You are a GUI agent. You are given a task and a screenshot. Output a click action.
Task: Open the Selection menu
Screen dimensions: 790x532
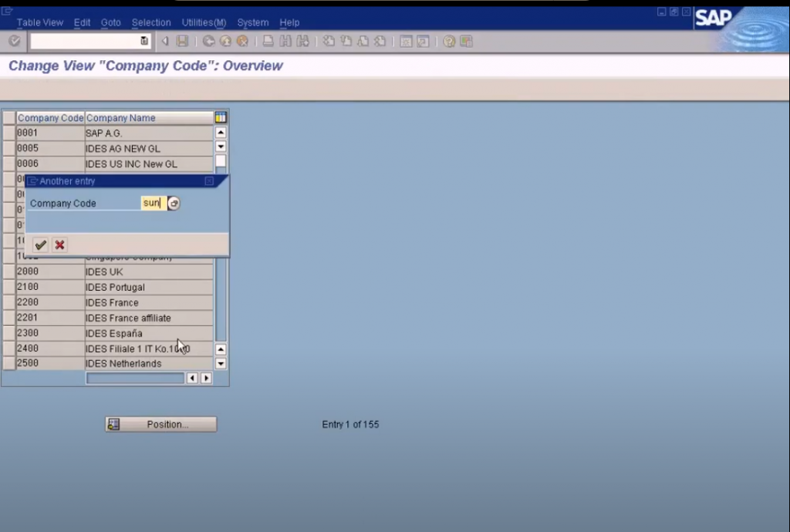[151, 22]
